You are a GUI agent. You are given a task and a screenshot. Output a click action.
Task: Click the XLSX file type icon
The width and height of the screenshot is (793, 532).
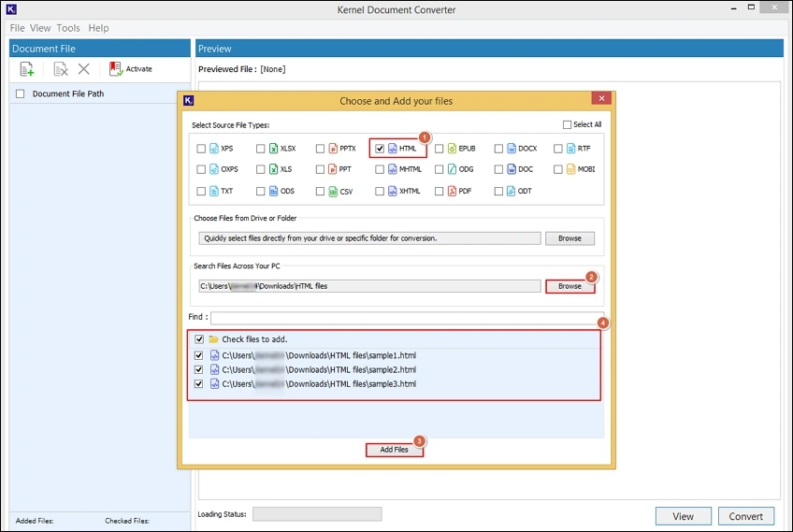click(274, 148)
